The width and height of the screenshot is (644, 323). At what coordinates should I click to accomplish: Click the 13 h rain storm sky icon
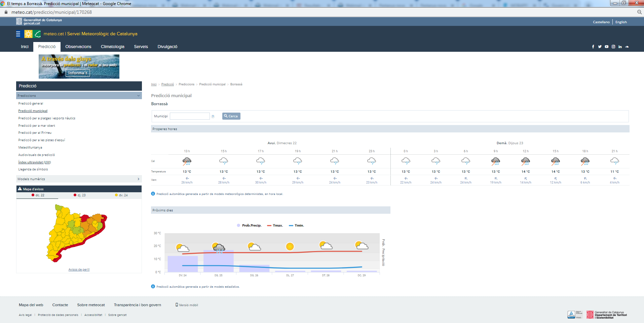187,161
